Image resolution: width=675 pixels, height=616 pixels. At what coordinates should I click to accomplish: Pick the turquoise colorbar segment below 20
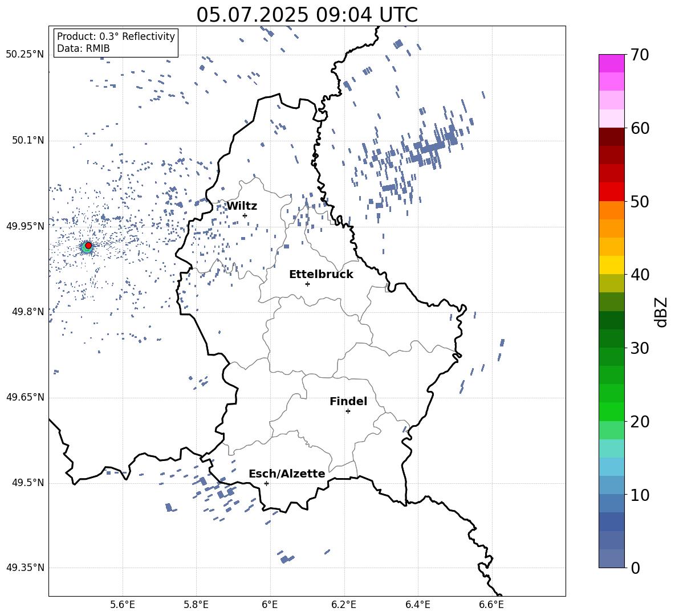coord(611,448)
